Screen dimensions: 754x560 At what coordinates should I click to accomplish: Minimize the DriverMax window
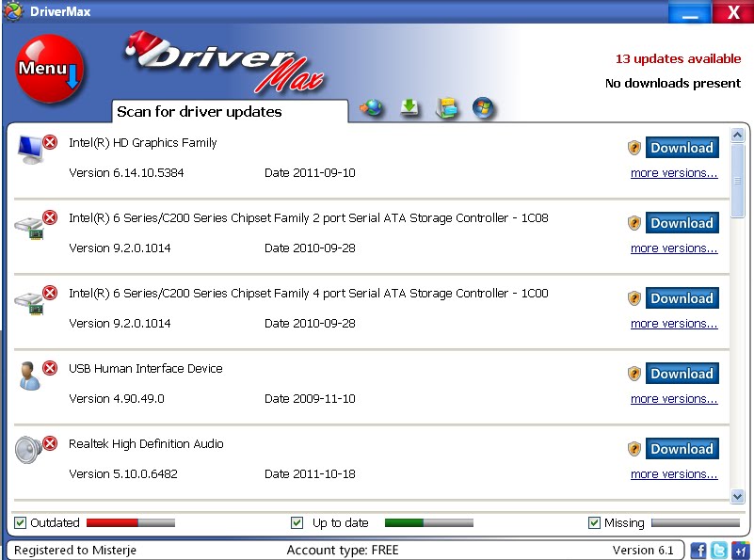690,11
